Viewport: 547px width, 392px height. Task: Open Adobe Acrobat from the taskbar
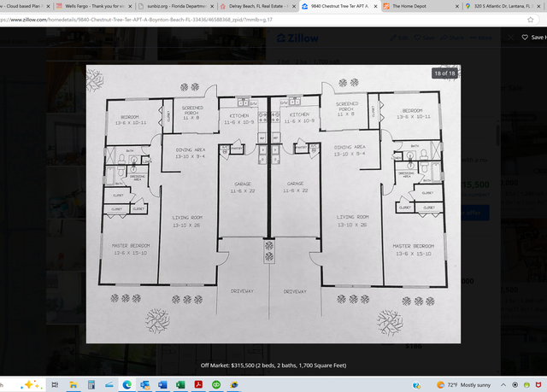pos(198,384)
